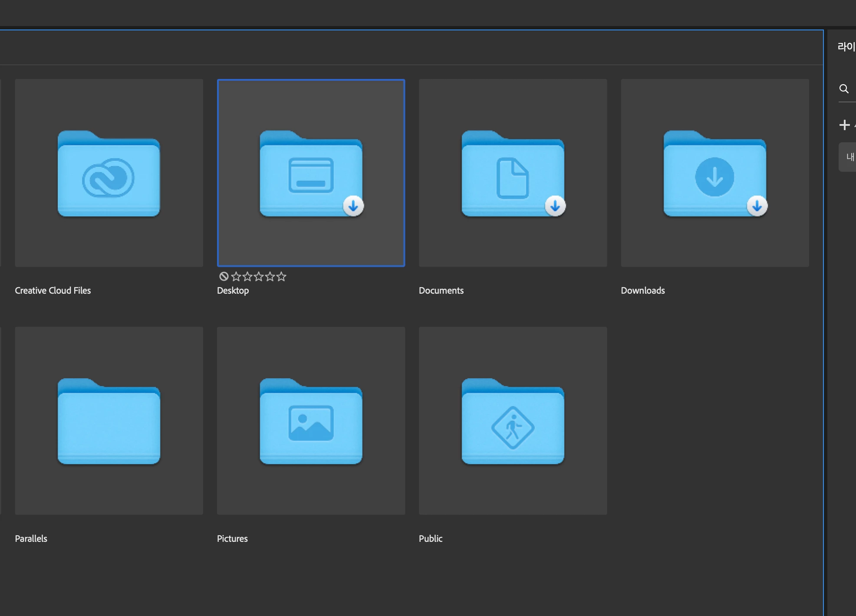Click the download badge on Downloads folder
Image resolution: width=856 pixels, height=616 pixels.
(757, 206)
